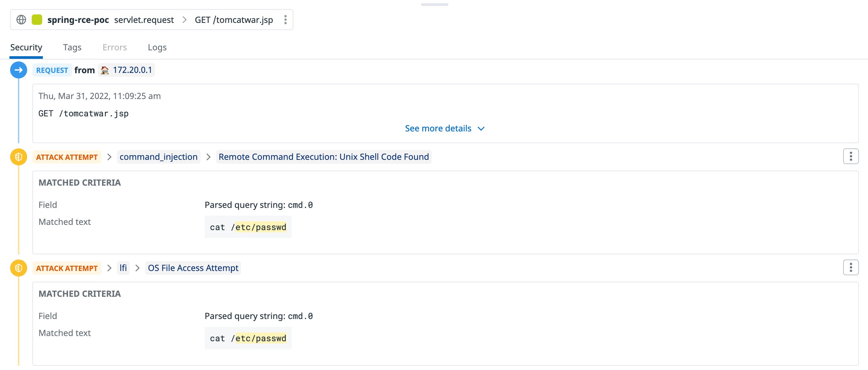Click the green service color swatch

coord(37,20)
